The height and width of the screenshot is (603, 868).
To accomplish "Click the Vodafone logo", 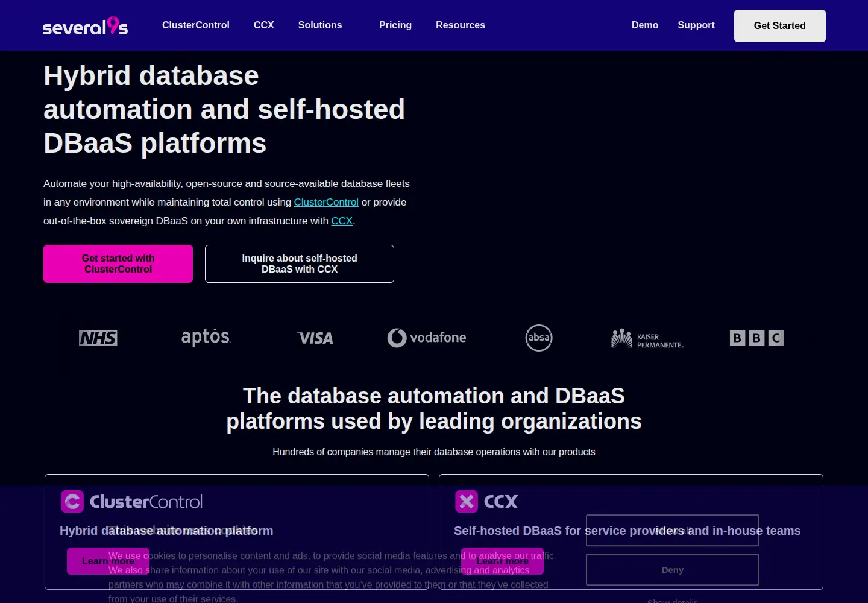I will (x=427, y=338).
